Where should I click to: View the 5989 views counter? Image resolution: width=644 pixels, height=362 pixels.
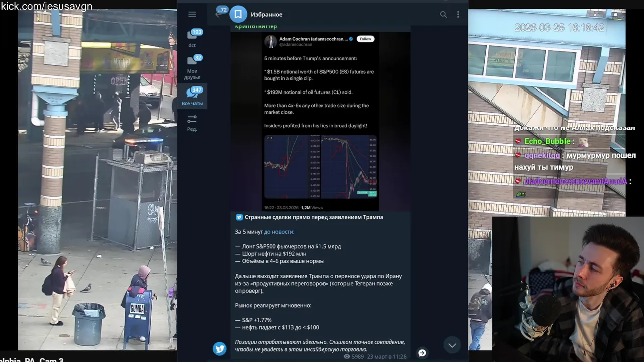(x=353, y=357)
